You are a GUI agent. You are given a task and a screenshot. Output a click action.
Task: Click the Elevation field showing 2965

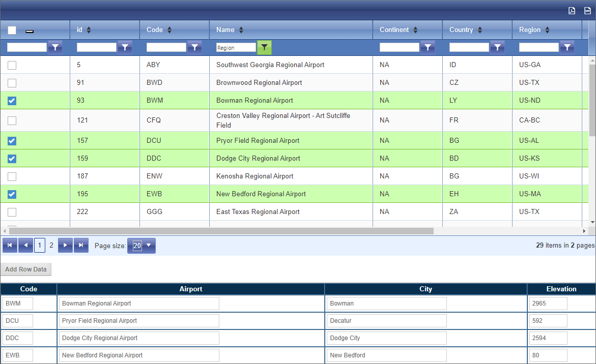coord(548,304)
